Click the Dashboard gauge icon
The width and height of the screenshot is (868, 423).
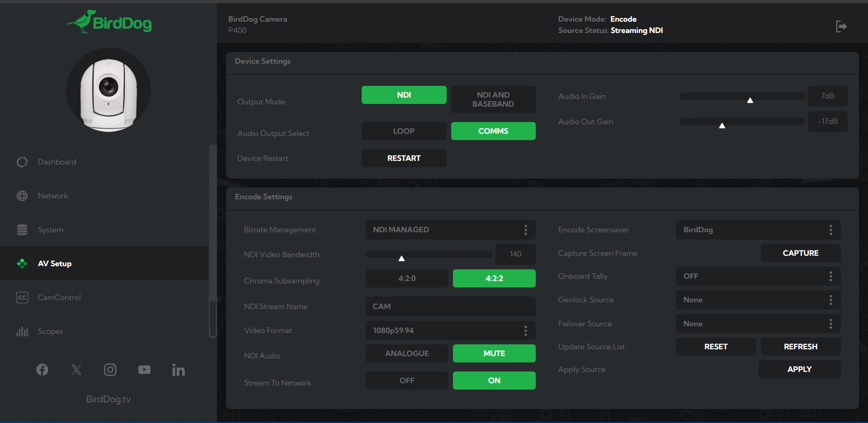pos(22,162)
